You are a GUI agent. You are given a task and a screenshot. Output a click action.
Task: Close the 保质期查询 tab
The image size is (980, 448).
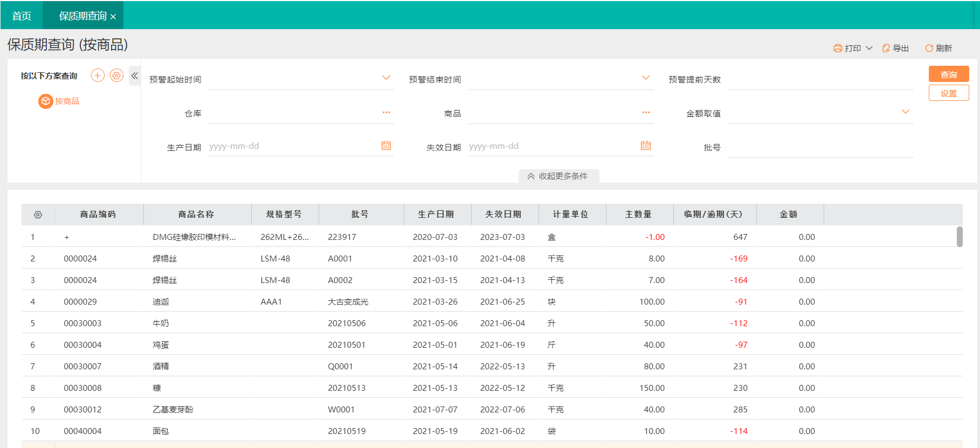pyautogui.click(x=113, y=17)
